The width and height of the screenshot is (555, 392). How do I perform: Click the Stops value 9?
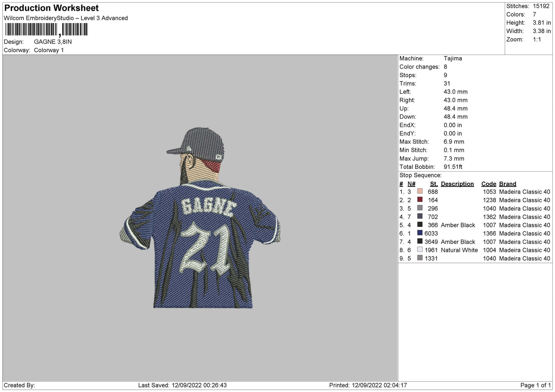[x=446, y=75]
